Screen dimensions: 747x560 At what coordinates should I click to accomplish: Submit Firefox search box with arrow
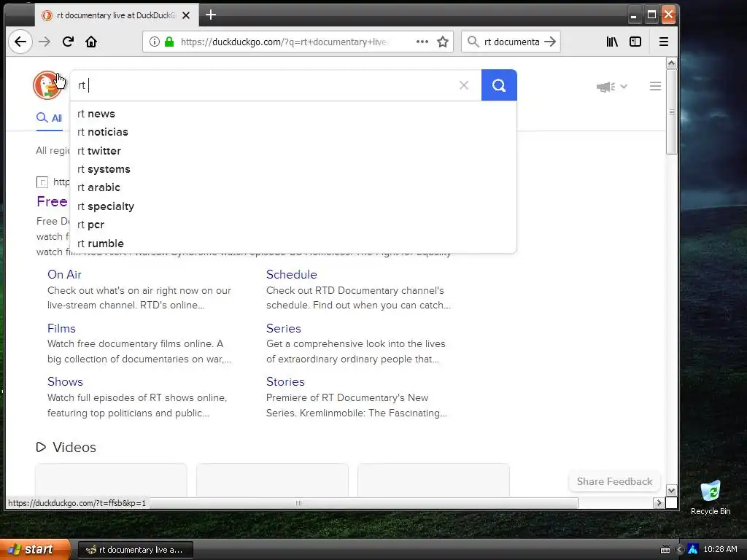[x=550, y=42]
